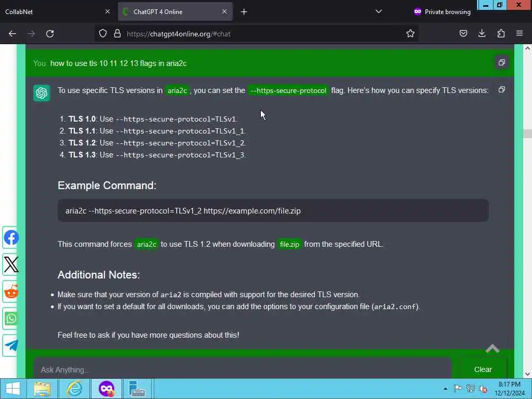
Task: View site security lock info
Action: point(117,34)
